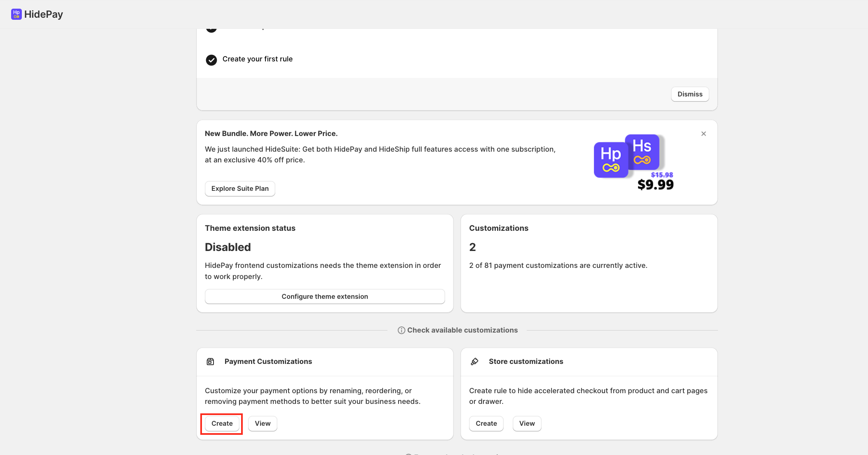This screenshot has width=868, height=455.
Task: Click the Hs HideShip bundle icon
Action: [642, 152]
